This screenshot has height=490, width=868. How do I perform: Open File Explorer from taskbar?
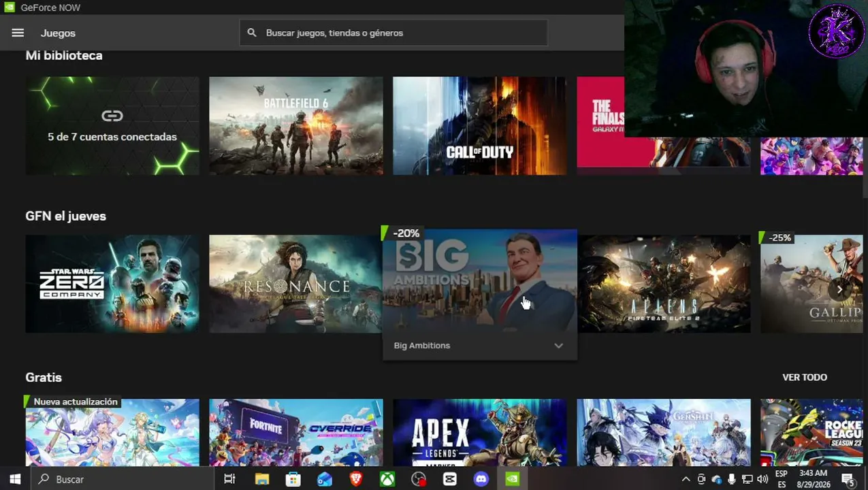coord(262,479)
